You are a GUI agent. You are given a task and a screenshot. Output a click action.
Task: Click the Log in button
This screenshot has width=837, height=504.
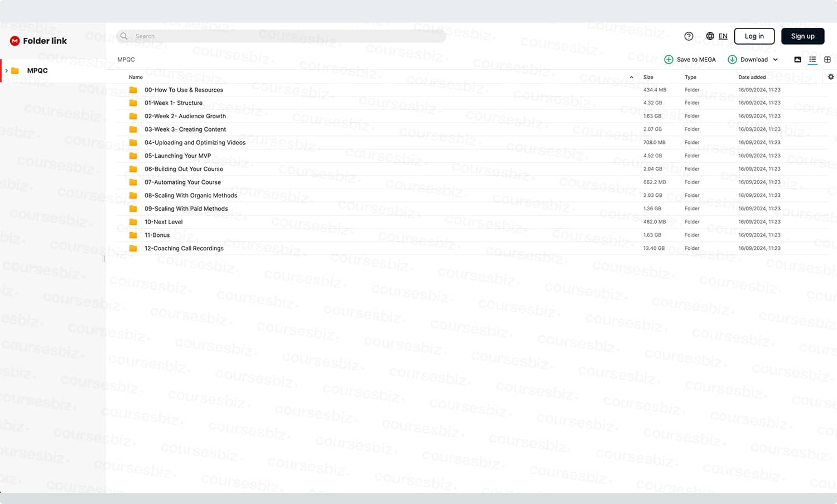754,36
